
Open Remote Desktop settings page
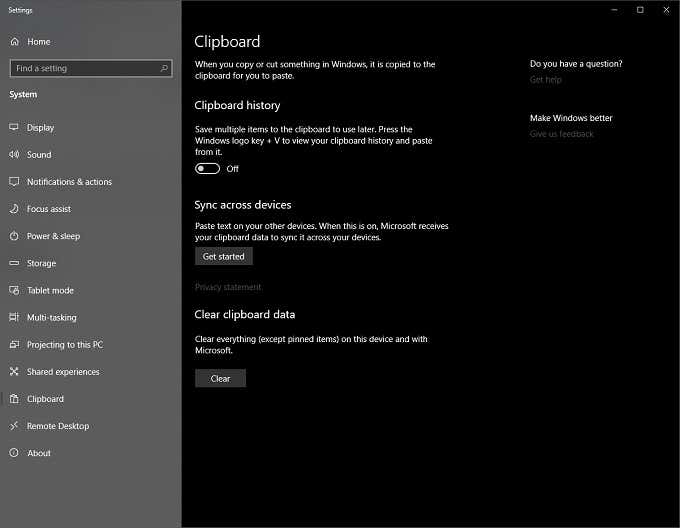coord(58,426)
